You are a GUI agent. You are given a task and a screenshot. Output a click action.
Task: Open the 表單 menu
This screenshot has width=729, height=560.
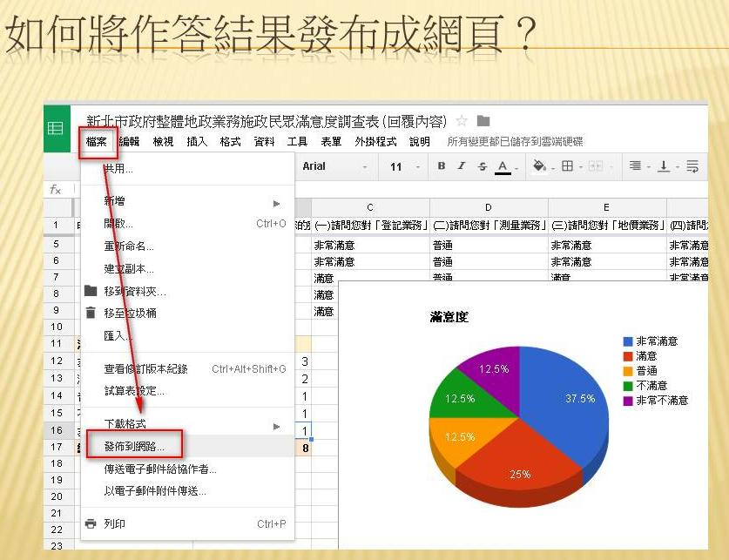331,142
